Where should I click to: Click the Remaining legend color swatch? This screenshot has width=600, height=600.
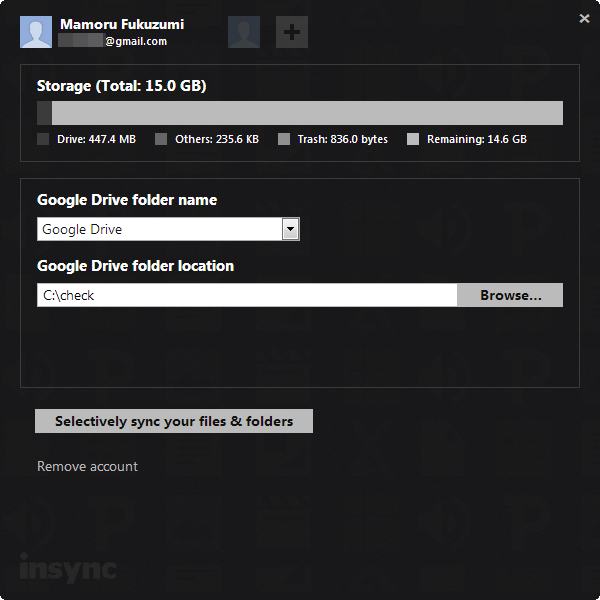point(413,139)
